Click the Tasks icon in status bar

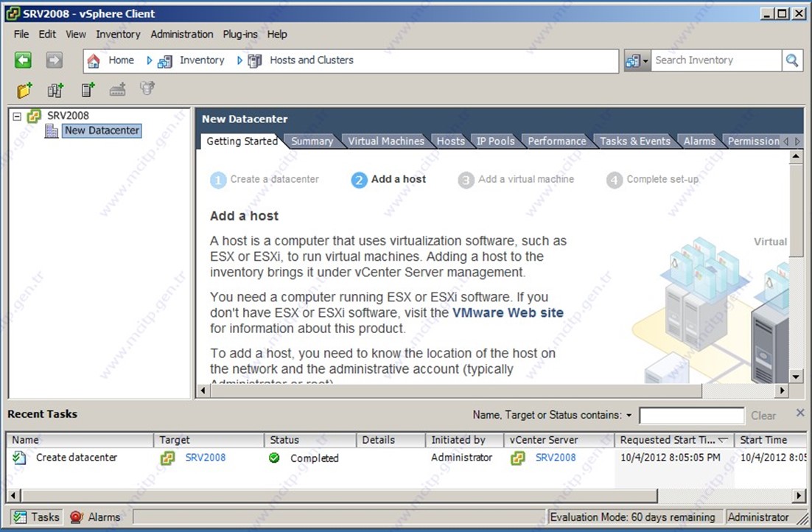tap(20, 517)
